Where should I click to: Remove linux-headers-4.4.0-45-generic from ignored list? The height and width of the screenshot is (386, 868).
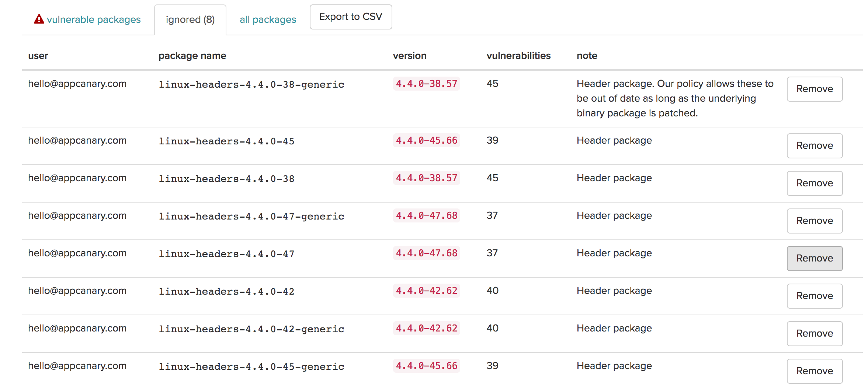point(815,371)
